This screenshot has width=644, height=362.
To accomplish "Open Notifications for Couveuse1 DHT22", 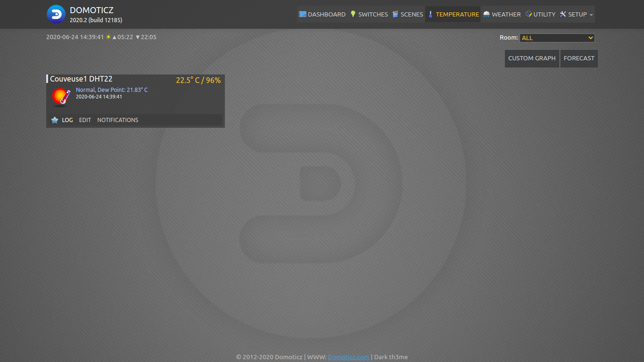I will point(118,120).
